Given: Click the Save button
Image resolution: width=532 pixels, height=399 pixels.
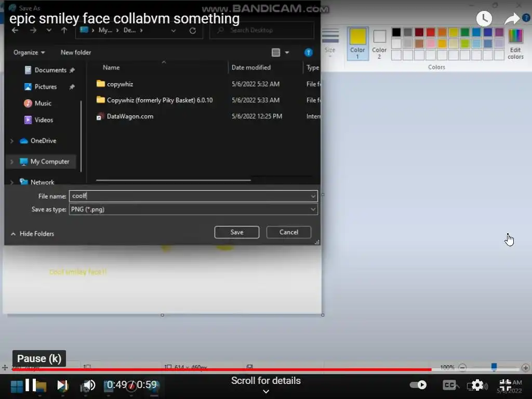Looking at the screenshot, I should [x=237, y=232].
